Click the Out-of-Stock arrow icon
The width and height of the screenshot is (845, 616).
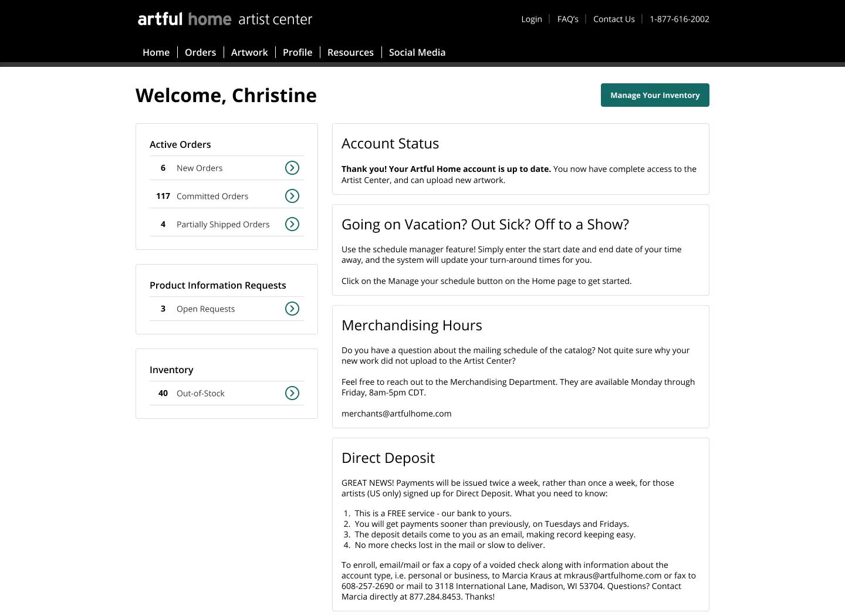[x=292, y=393]
